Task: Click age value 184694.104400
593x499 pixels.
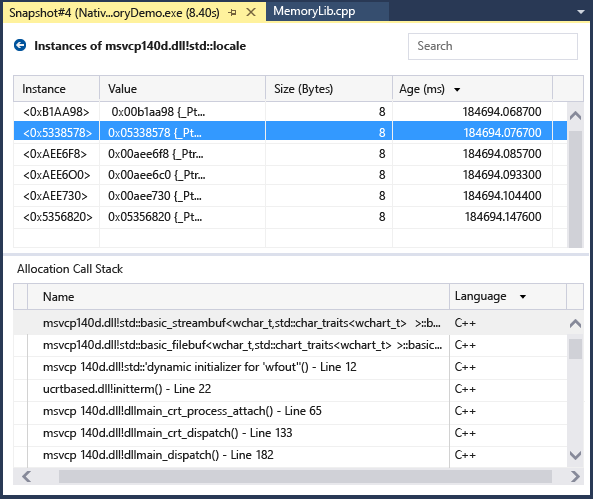Action: [x=502, y=196]
